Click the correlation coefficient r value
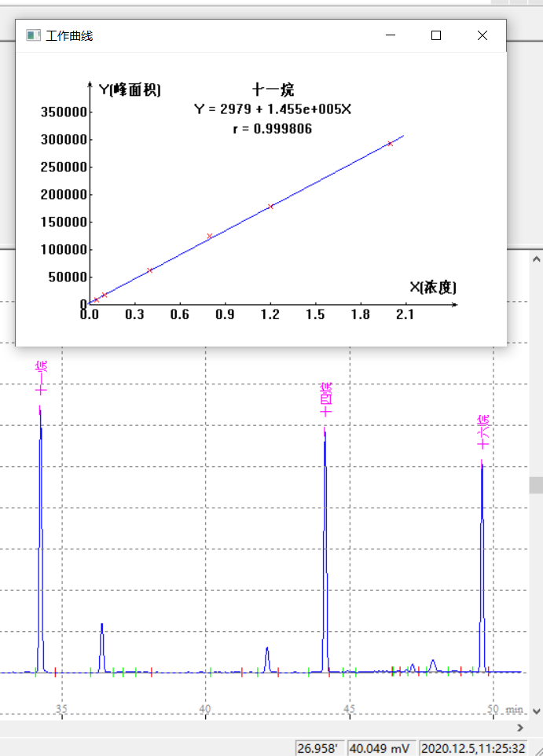The width and height of the screenshot is (543, 756). (272, 129)
